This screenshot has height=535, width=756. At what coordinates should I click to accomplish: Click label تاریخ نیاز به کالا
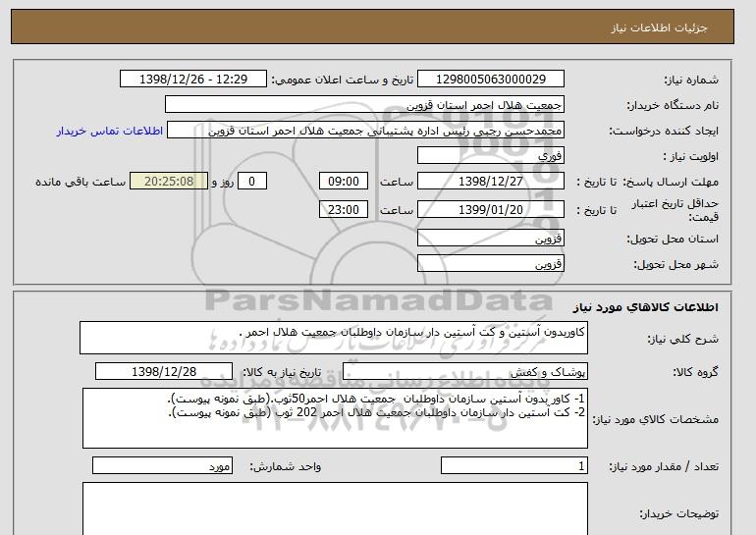[x=281, y=372]
